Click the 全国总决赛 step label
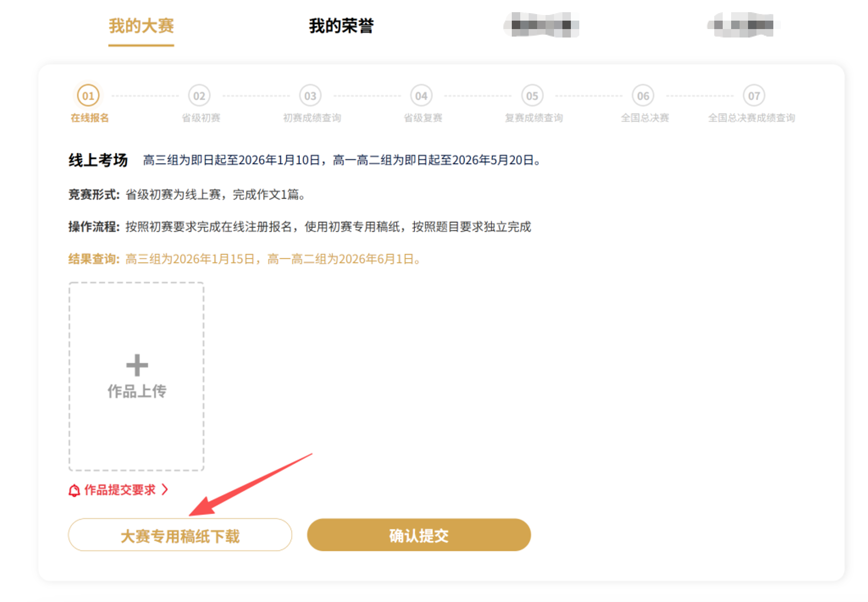868x602 pixels. [x=644, y=118]
